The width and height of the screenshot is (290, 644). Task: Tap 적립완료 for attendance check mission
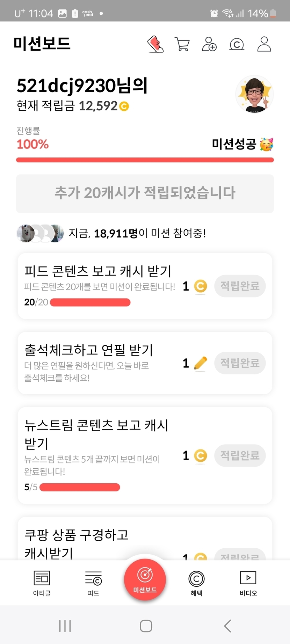pos(240,363)
